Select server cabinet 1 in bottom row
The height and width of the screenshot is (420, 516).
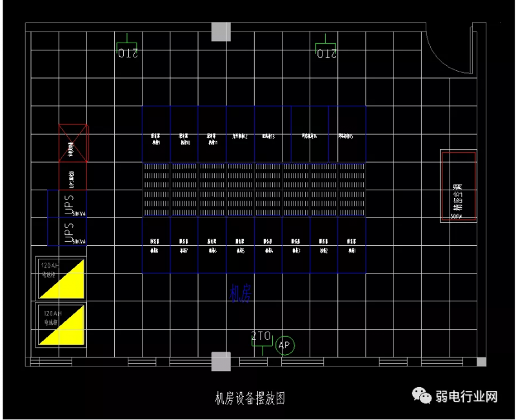[351, 245]
